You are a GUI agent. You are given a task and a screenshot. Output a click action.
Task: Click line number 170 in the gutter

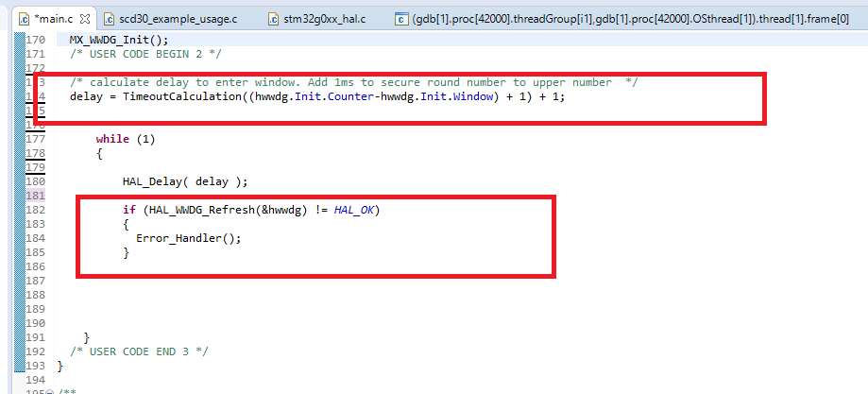point(36,40)
